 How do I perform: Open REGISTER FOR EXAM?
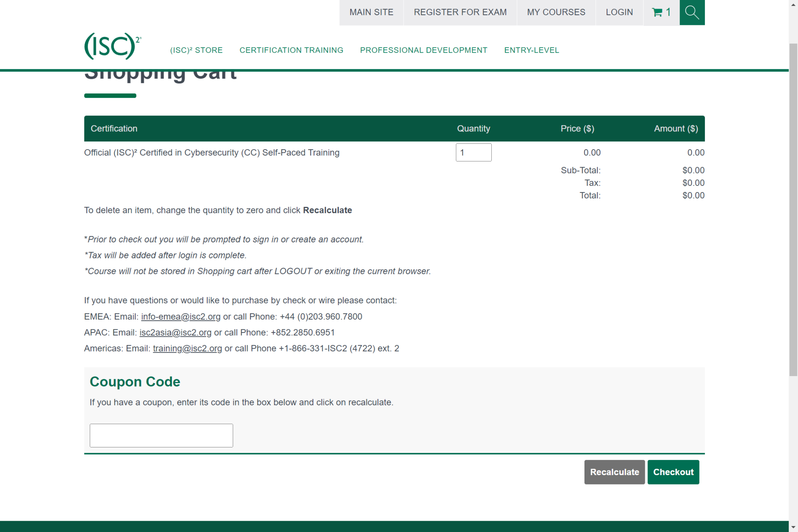460,12
